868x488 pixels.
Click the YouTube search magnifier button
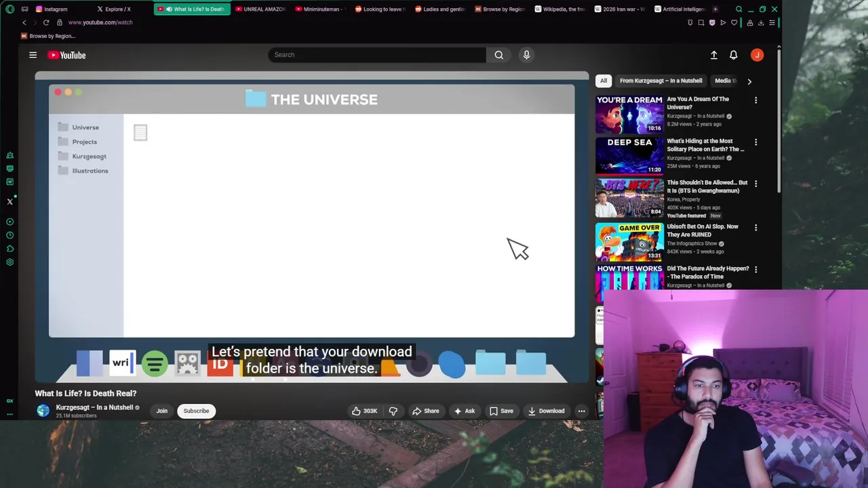[499, 55]
